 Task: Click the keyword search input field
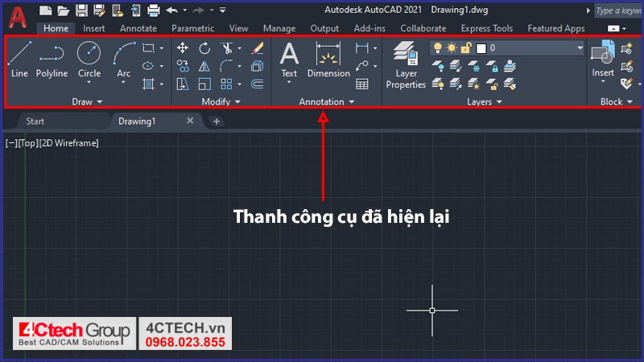pyautogui.click(x=618, y=10)
